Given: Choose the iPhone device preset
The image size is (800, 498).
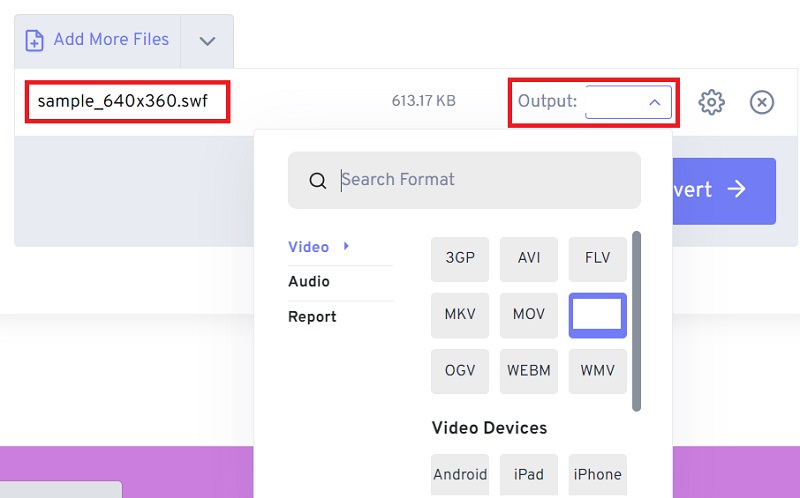Looking at the screenshot, I should point(597,474).
